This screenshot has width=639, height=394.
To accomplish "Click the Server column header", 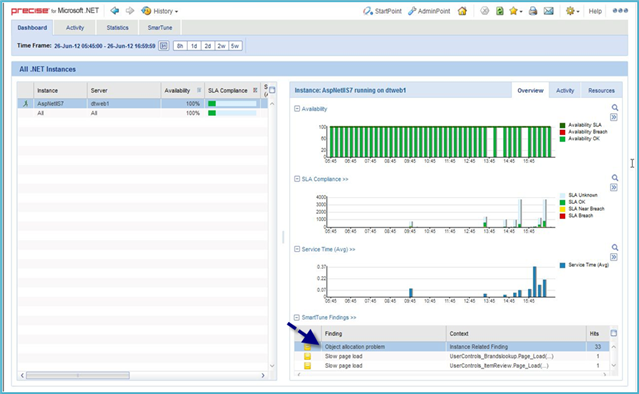I will (x=124, y=90).
